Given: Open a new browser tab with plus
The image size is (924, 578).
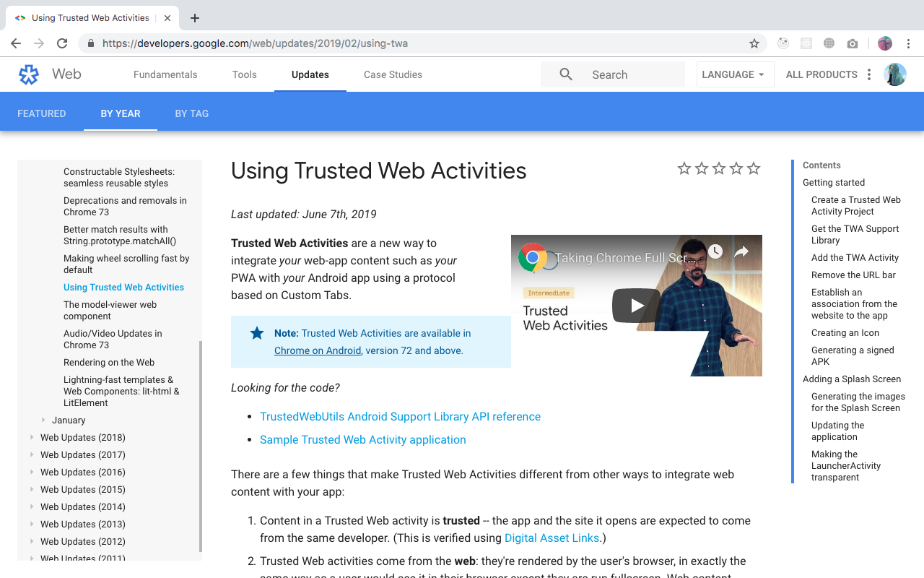Looking at the screenshot, I should [x=195, y=18].
